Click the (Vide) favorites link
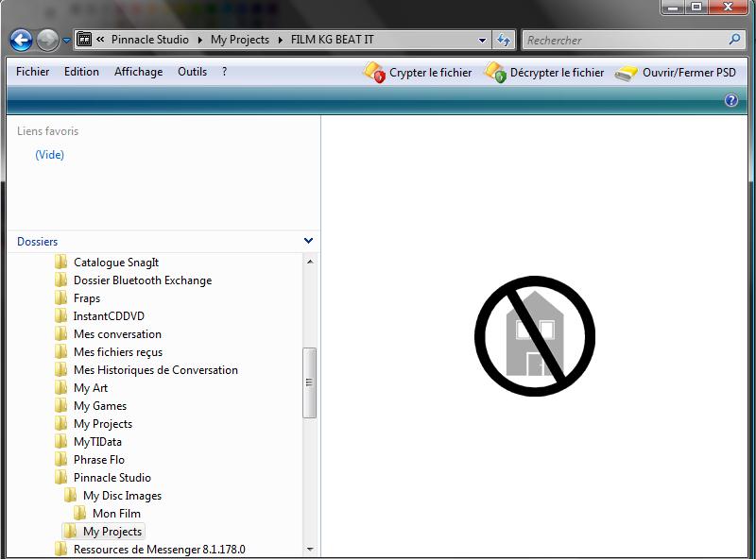Viewport: 756px width, 560px height. click(50, 155)
